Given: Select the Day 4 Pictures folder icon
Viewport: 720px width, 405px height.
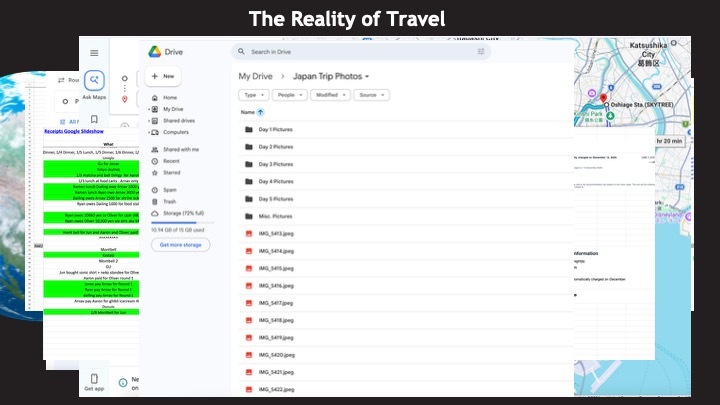Looking at the screenshot, I should click(249, 181).
